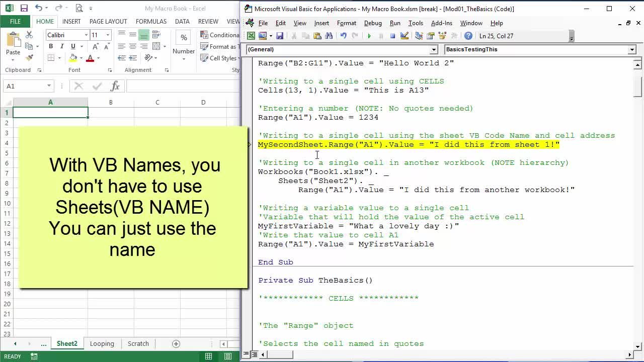Screen dimensions: 644x362
Task: Open Microsoft Visual Basic Help icon
Action: (x=468, y=36)
